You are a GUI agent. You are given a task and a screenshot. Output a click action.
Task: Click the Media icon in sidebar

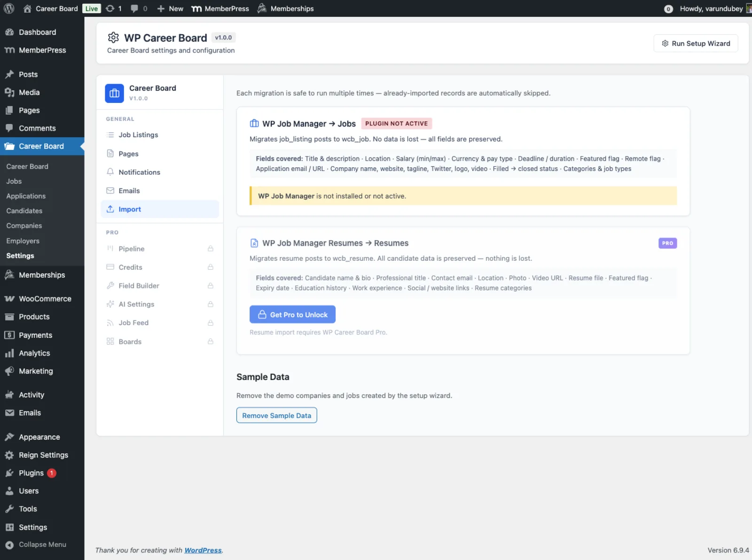(x=9, y=93)
